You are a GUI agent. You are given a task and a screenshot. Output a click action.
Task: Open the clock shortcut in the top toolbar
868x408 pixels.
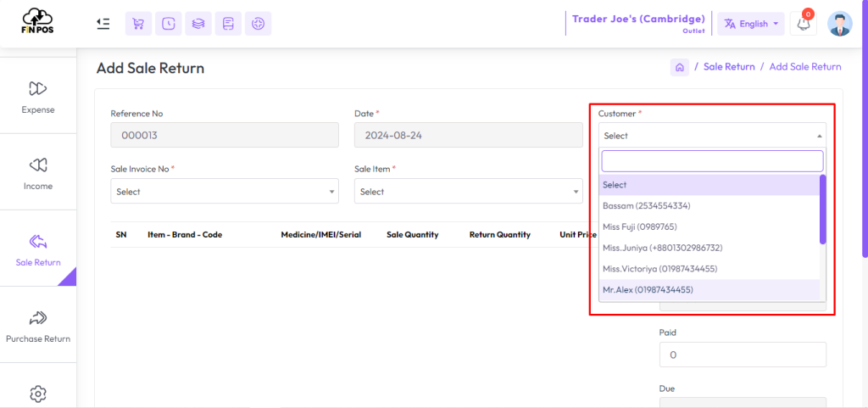point(169,24)
